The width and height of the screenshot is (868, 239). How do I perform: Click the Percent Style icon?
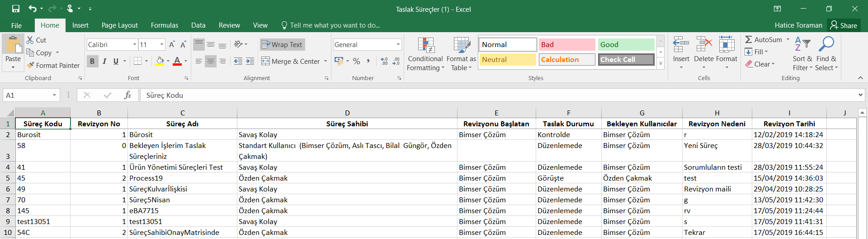tap(357, 61)
